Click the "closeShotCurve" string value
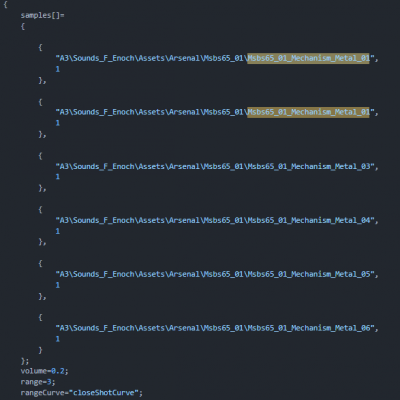 tap(103, 393)
